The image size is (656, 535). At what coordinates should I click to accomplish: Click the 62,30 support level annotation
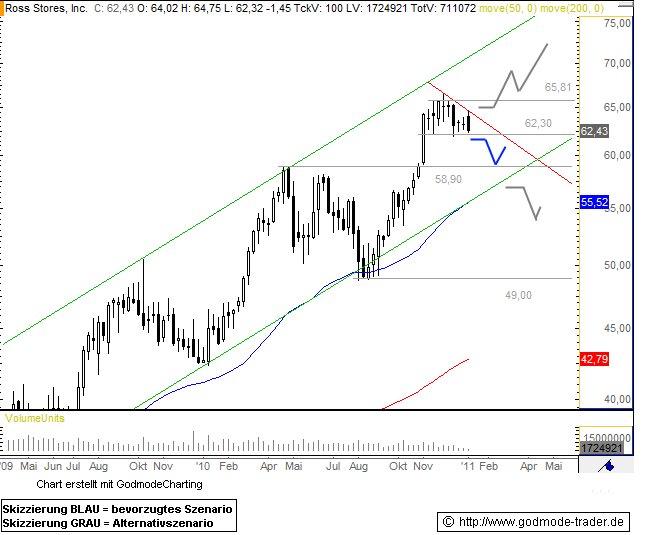coord(538,123)
